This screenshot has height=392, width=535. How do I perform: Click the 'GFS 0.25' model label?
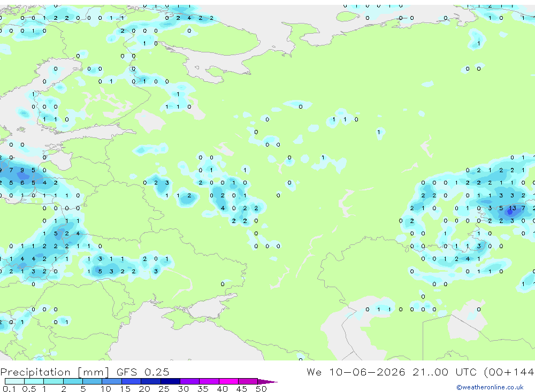pos(143,372)
